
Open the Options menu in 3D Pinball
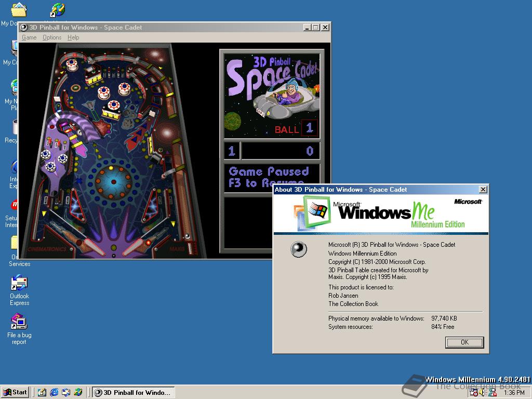[x=52, y=37]
